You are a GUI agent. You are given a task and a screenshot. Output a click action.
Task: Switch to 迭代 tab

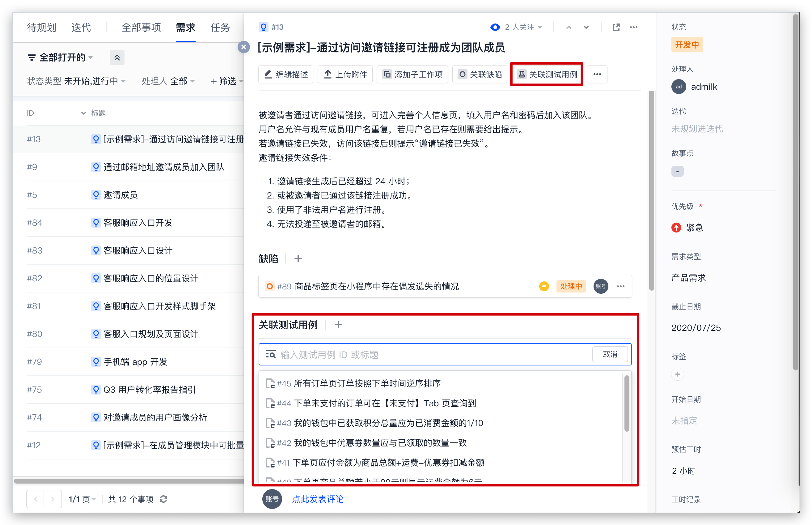81,27
